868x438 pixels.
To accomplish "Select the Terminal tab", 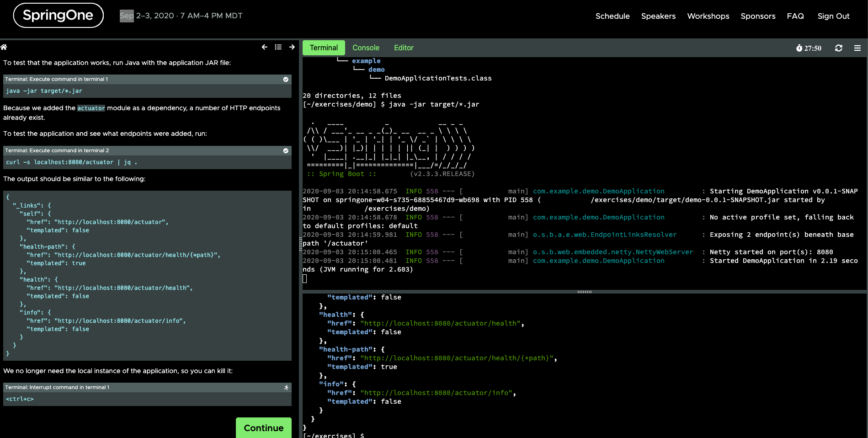I will (324, 48).
